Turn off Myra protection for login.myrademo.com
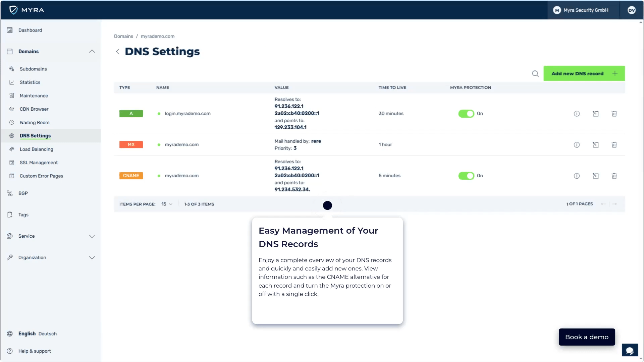Image resolution: width=644 pixels, height=362 pixels. coord(466,114)
